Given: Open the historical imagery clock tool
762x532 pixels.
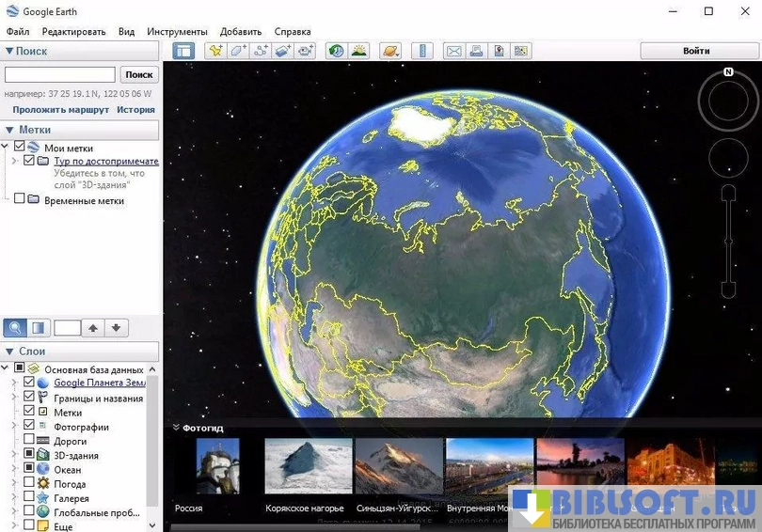Looking at the screenshot, I should pyautogui.click(x=336, y=51).
